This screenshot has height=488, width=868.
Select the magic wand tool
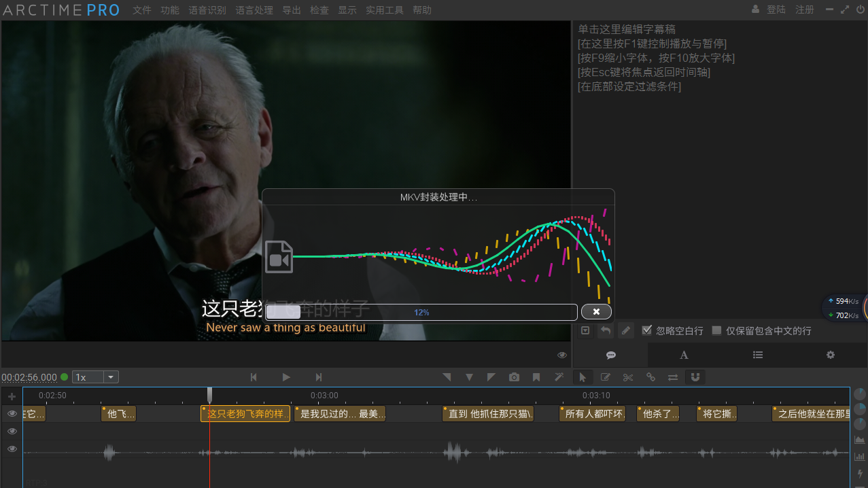[x=559, y=377]
